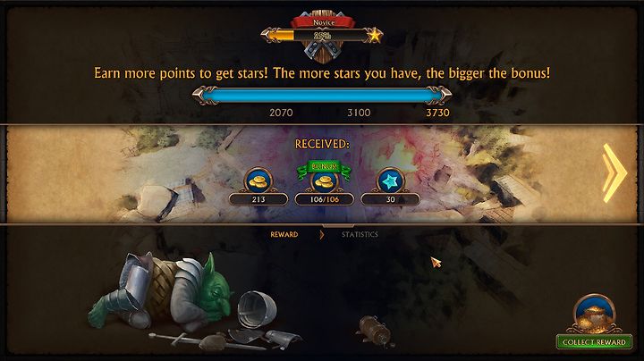Viewport: 644px width, 361px height.
Task: Click the small chevron between Reward and Statistics
Action: 322,235
